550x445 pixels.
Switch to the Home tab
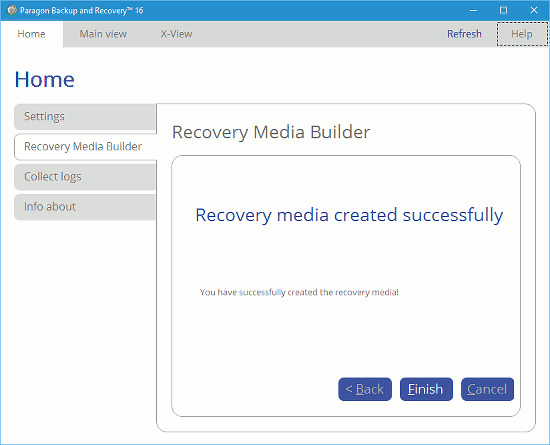click(x=32, y=34)
